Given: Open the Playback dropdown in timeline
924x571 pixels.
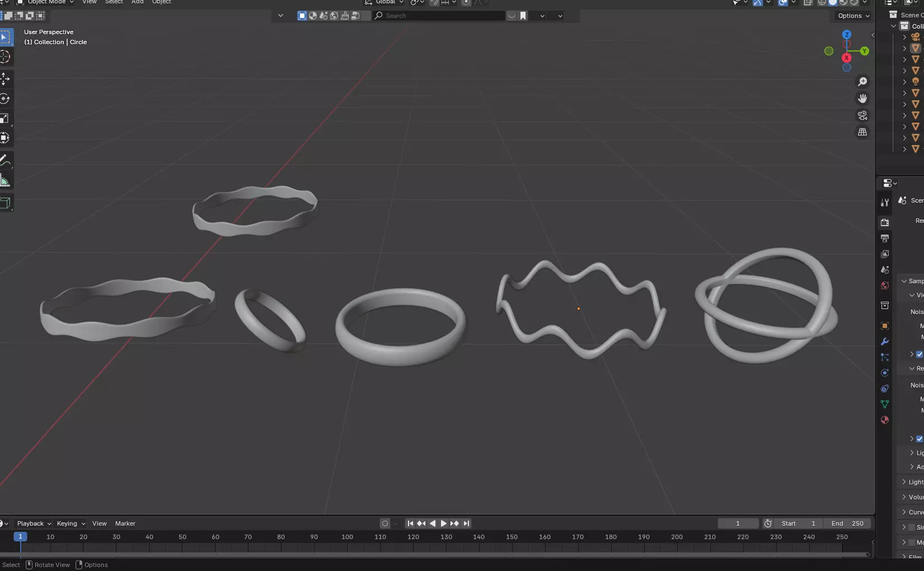Looking at the screenshot, I should click(34, 523).
